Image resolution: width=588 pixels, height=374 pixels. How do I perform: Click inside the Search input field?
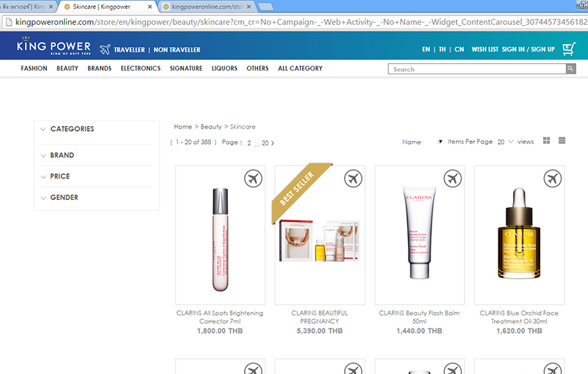(476, 69)
